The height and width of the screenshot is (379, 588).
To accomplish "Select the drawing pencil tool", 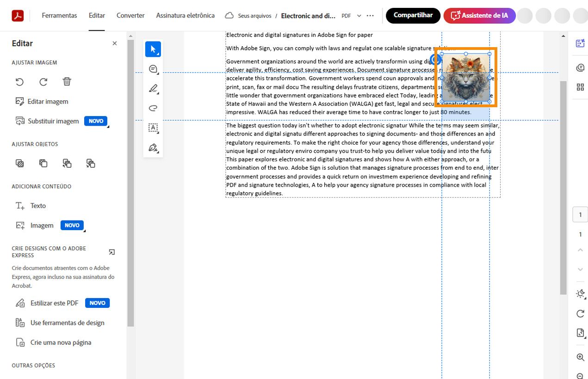I will click(x=153, y=88).
